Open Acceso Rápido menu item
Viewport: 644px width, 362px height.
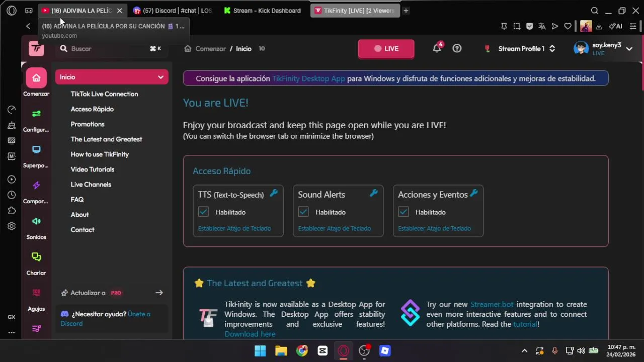(92, 109)
